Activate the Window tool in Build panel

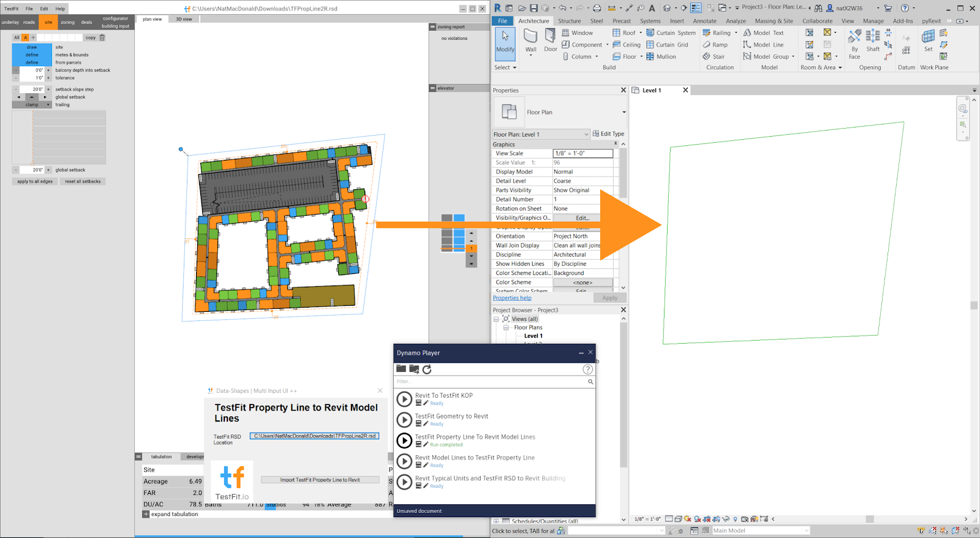(577, 33)
